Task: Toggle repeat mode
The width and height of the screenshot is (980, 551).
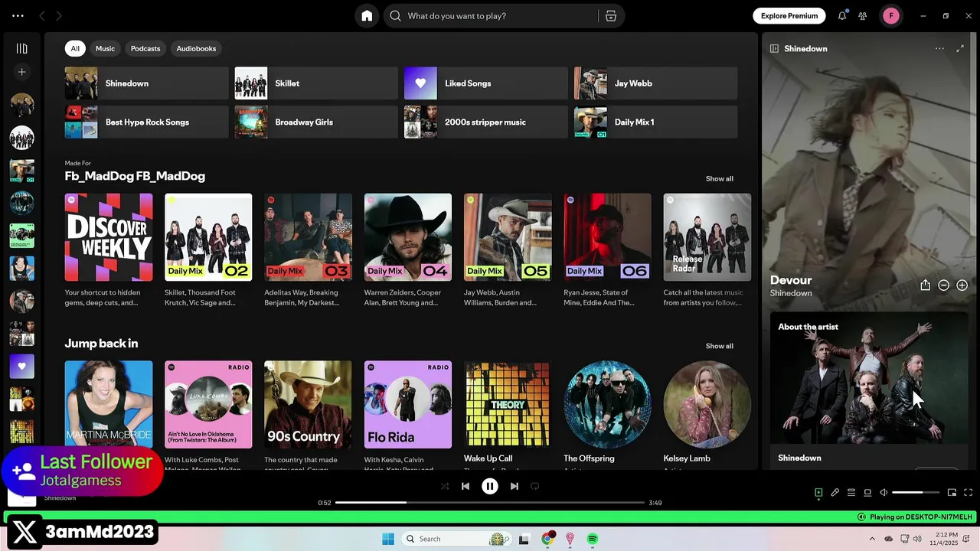Action: [x=535, y=486]
